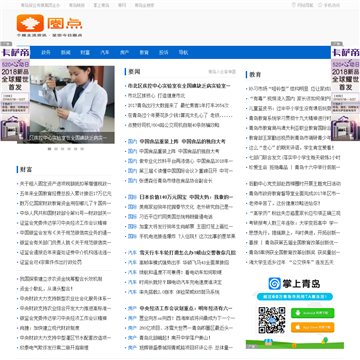Open education article 儿童蓝皮书

tap(290, 108)
